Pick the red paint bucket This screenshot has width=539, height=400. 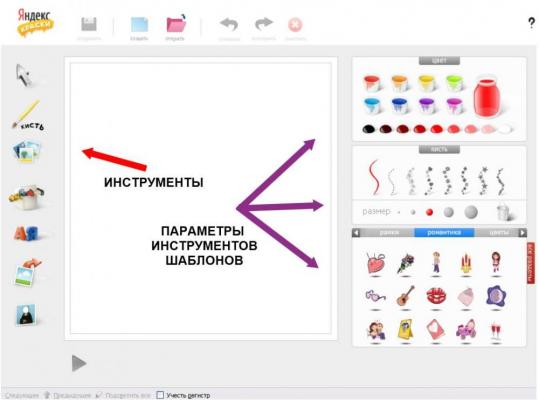coord(372,83)
